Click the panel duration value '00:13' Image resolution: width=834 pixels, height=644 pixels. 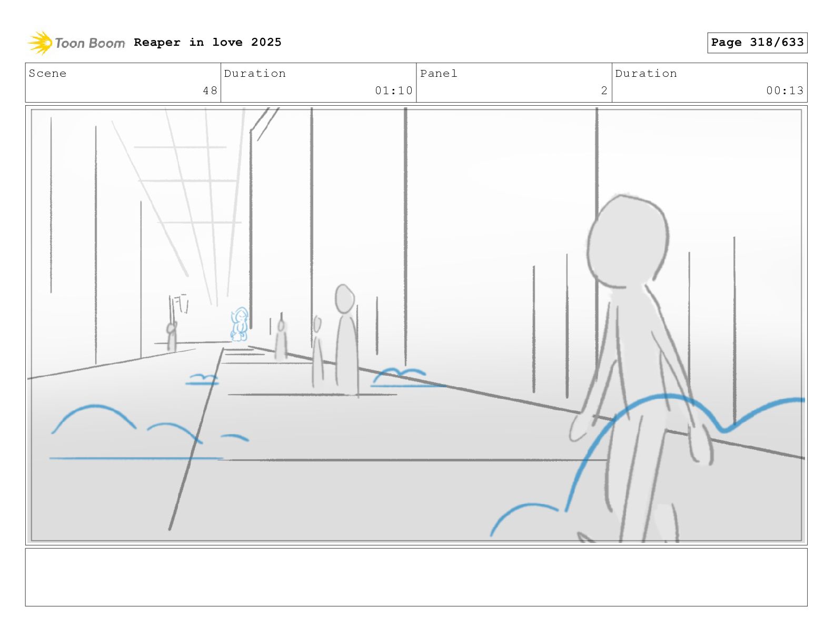(785, 90)
